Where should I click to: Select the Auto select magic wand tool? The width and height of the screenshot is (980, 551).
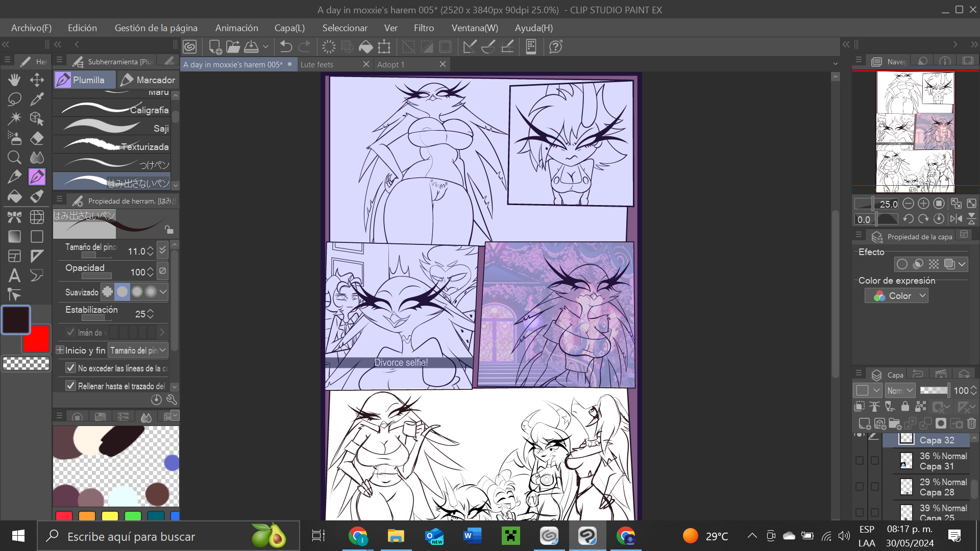[14, 118]
